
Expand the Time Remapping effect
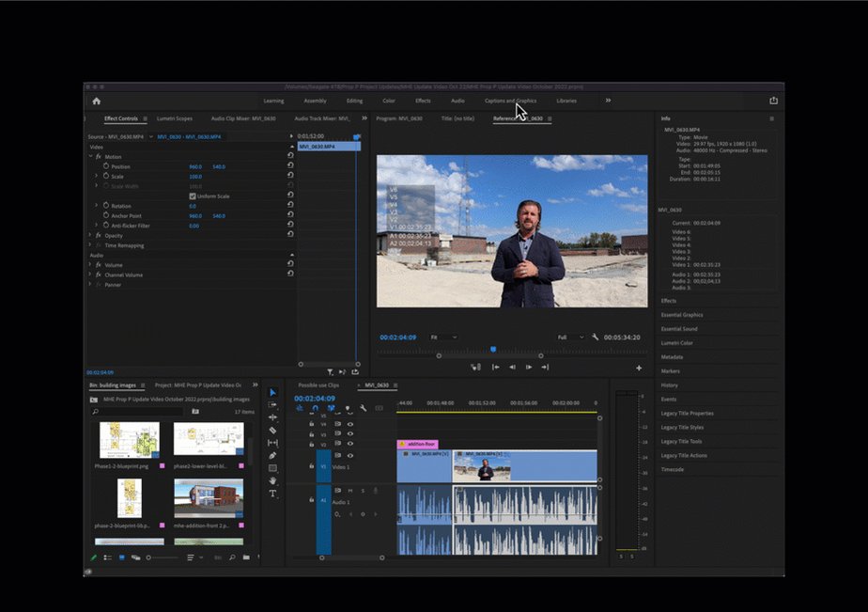click(90, 244)
